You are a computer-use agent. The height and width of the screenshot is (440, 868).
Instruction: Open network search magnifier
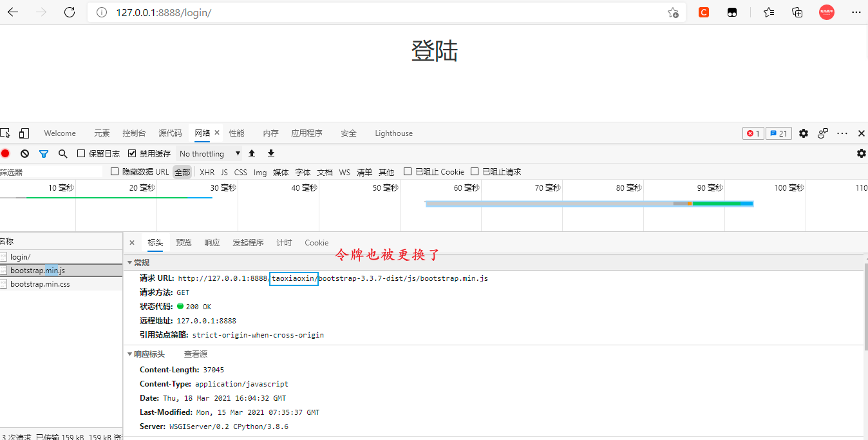[x=63, y=153]
